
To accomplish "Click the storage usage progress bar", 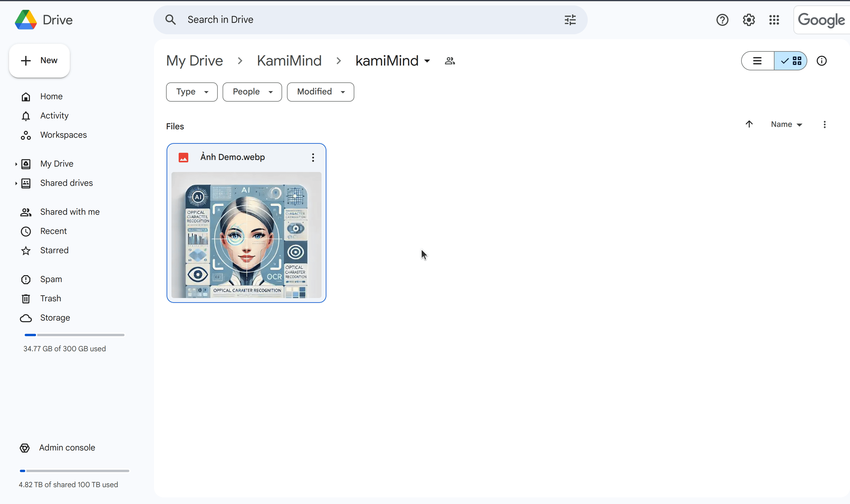I will [74, 335].
